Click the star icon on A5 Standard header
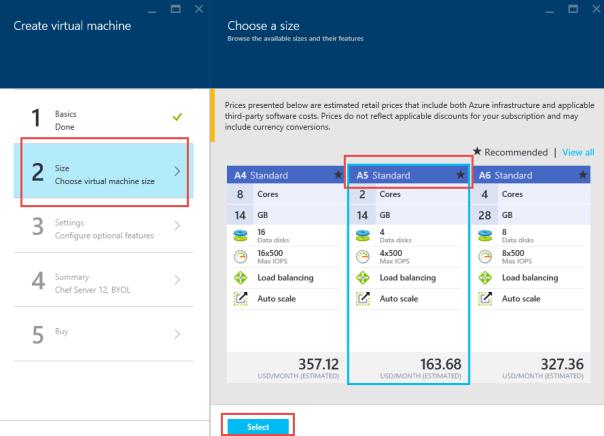Viewport: 604px width, 436px height. [460, 174]
